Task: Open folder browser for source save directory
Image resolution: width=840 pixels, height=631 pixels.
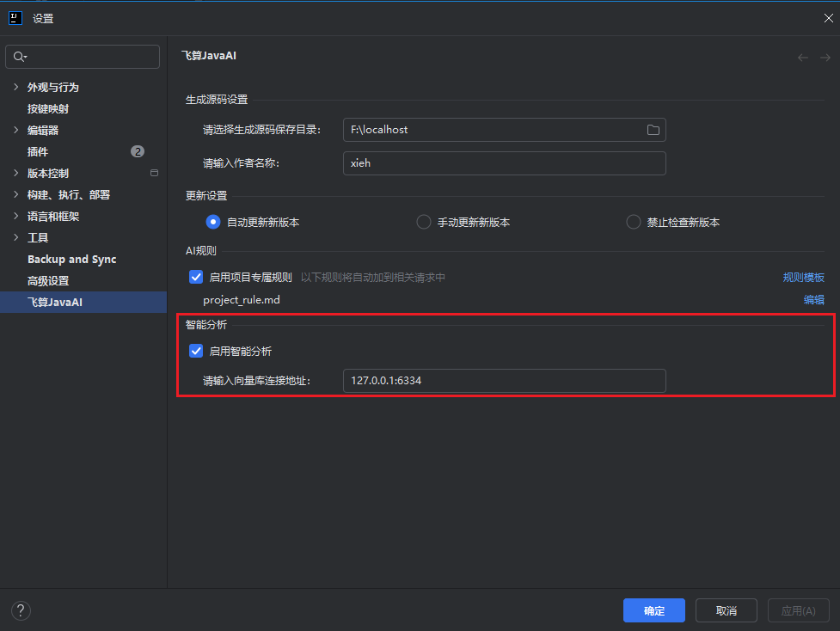Action: click(x=653, y=130)
